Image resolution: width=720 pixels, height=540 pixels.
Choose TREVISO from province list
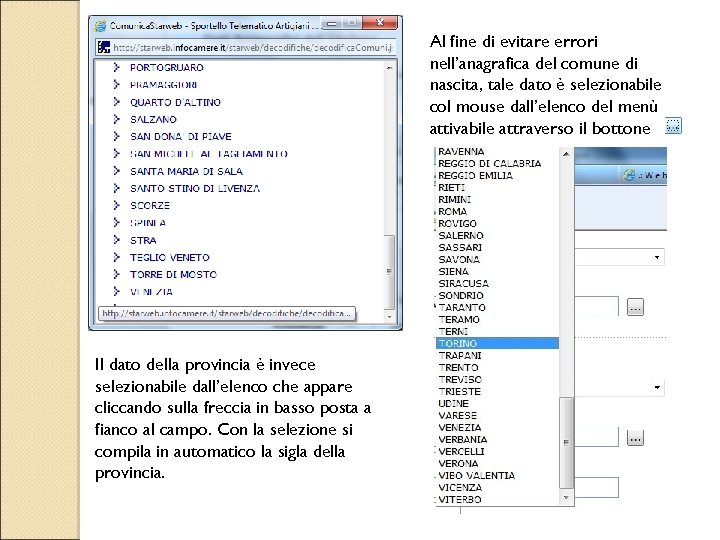point(460,379)
